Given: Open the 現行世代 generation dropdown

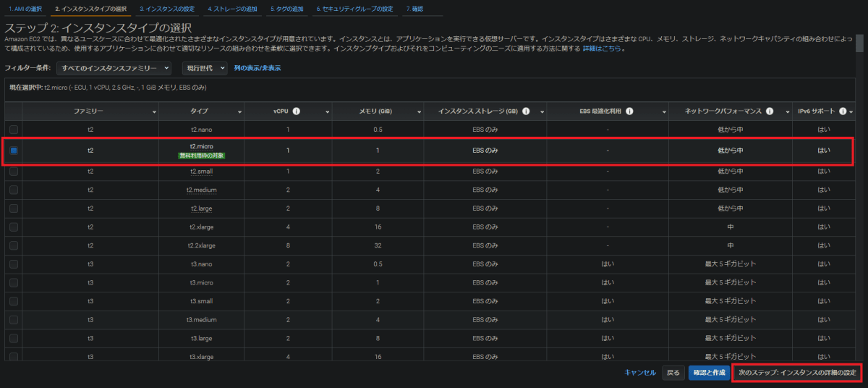Looking at the screenshot, I should [205, 68].
